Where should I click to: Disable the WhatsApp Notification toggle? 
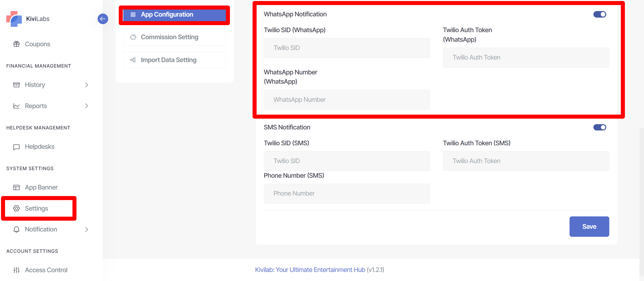pos(600,14)
